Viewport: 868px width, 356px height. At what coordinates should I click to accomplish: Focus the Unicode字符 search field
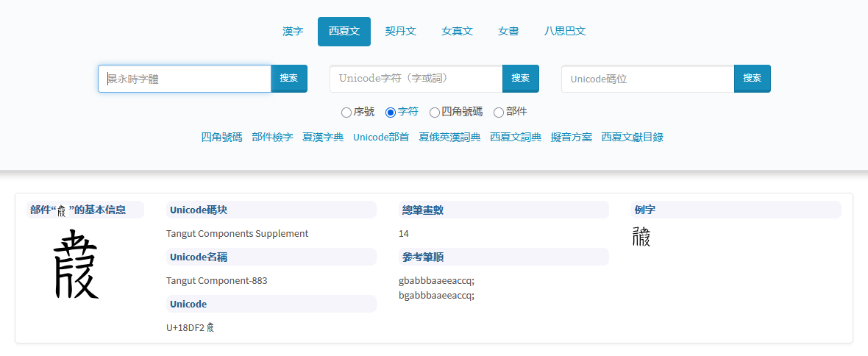click(416, 79)
